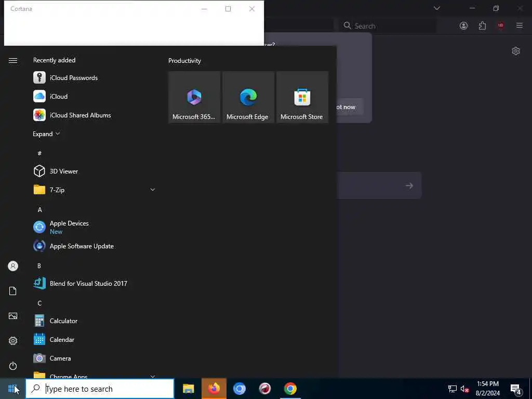Expand the Recently added list
The width and height of the screenshot is (532, 399).
(46, 134)
